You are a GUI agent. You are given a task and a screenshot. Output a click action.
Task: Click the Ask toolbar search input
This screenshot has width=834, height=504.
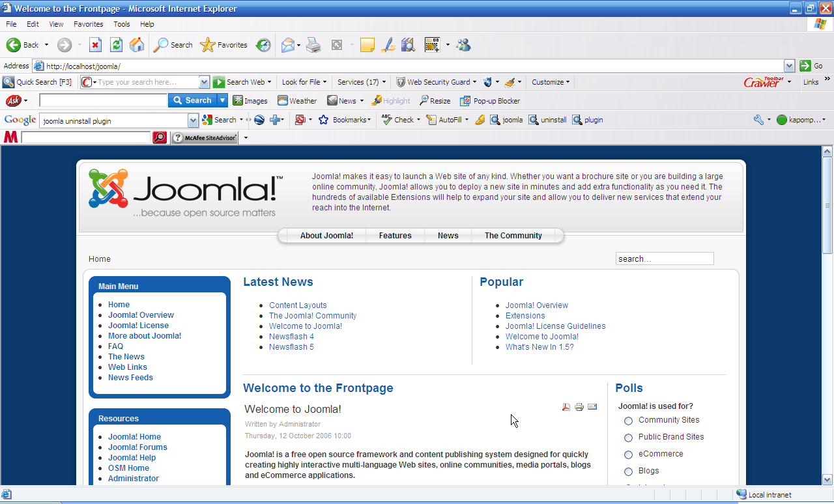point(104,100)
